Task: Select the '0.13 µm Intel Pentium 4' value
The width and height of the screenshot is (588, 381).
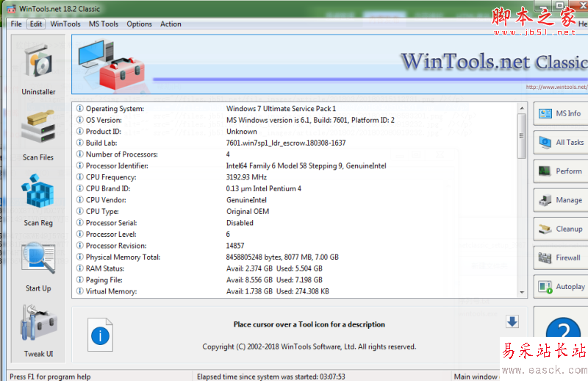Action: coord(264,188)
